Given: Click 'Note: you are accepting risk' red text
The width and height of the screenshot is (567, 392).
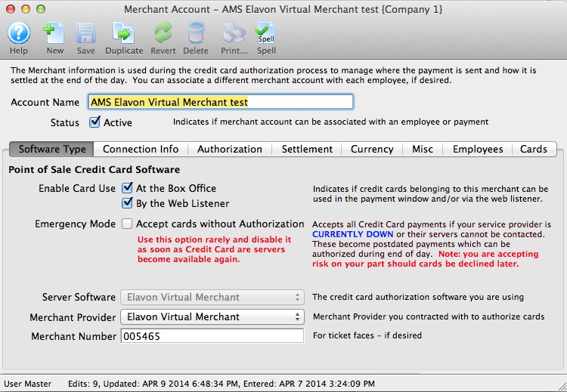Looking at the screenshot, I should point(426,258).
